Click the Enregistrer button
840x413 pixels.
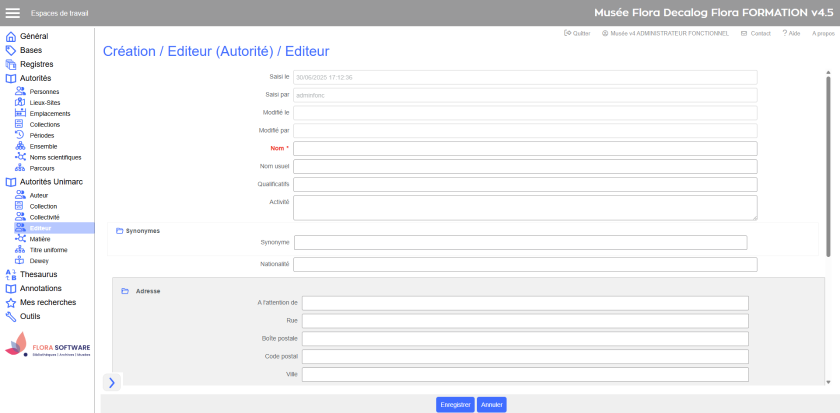point(455,405)
